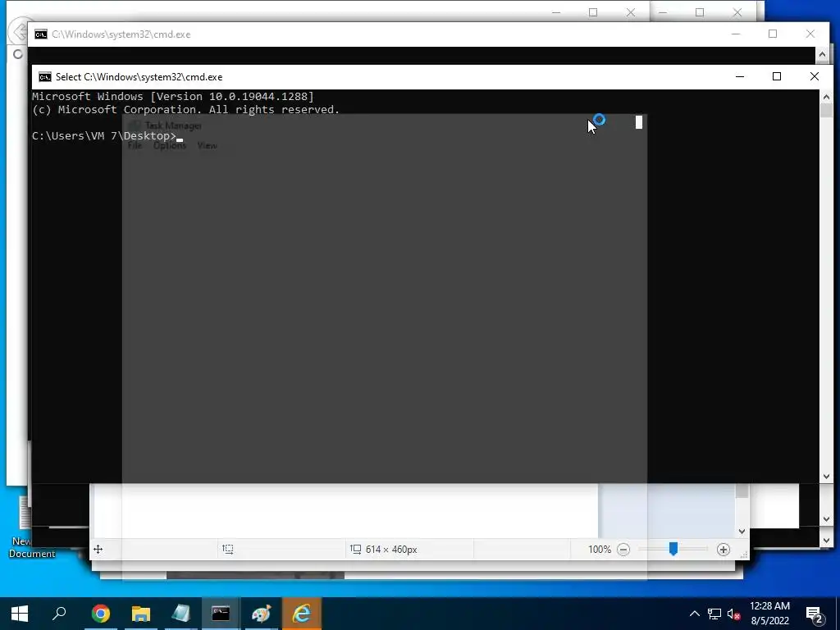The image size is (840, 630).
Task: Click Paint's vertical scrollbar down arrow
Action: click(x=742, y=532)
